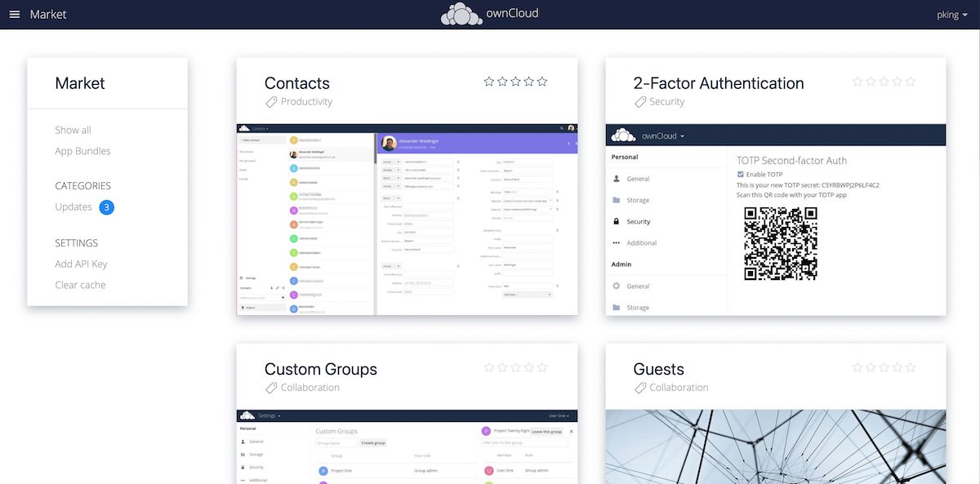
Task: Click the Collaboration tag icon under Guests
Action: [641, 387]
